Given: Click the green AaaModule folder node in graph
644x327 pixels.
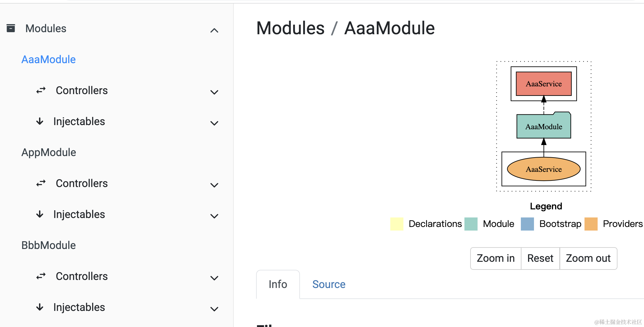Looking at the screenshot, I should 544,127.
